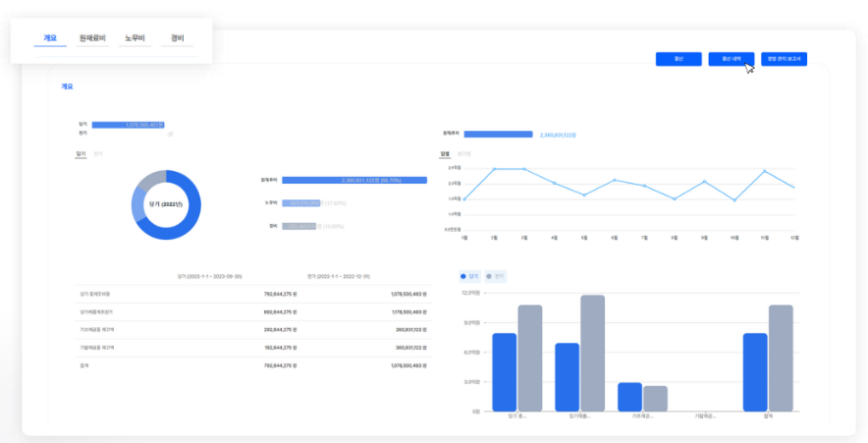Switch to the 원재료비 tab
The width and height of the screenshot is (868, 443).
[x=92, y=39]
